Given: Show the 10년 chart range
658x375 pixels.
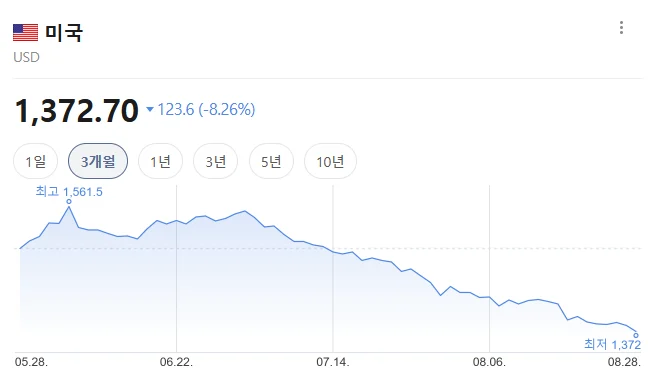Looking at the screenshot, I should click(330, 161).
